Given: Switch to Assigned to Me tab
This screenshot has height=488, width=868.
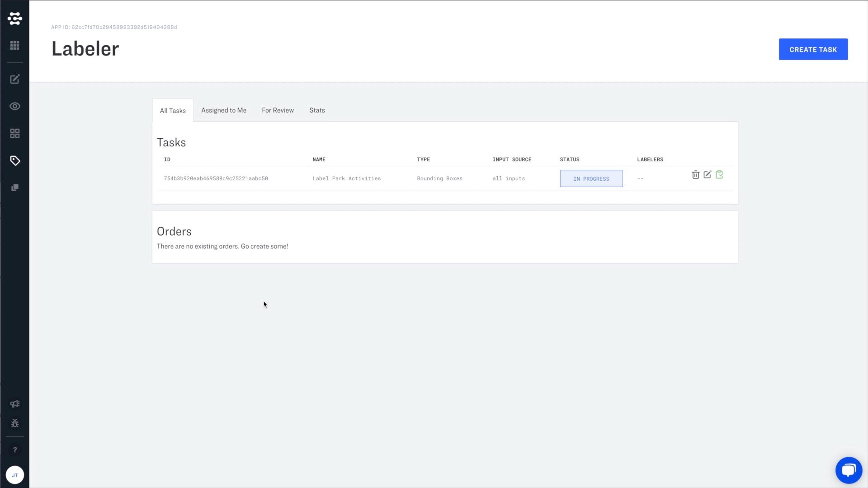Looking at the screenshot, I should click(224, 110).
